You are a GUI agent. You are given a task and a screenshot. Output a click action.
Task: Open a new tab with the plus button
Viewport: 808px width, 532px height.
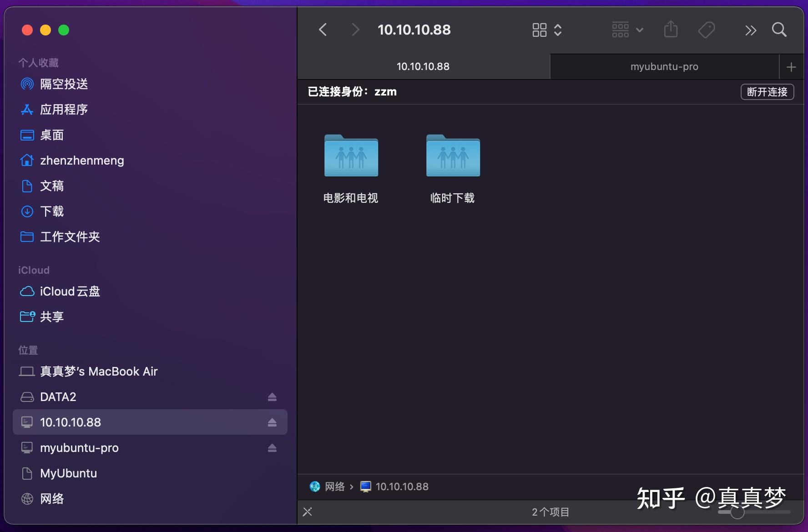(791, 67)
